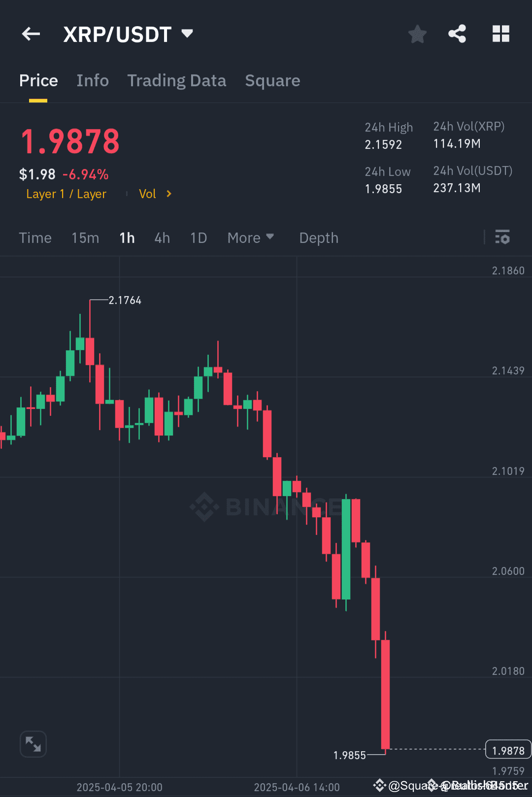Image resolution: width=532 pixels, height=797 pixels.
Task: Open the Depth view
Action: pos(318,237)
